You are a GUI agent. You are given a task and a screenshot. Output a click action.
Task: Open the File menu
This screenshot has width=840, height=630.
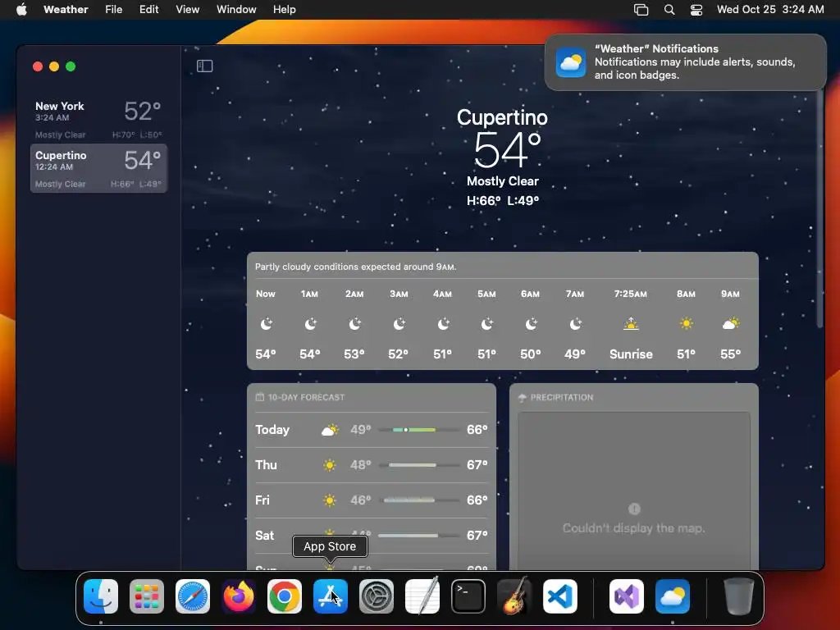pyautogui.click(x=113, y=9)
